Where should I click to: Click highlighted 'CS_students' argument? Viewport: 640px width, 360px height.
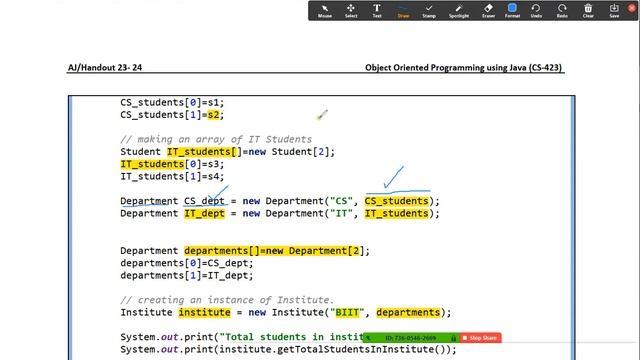point(396,201)
